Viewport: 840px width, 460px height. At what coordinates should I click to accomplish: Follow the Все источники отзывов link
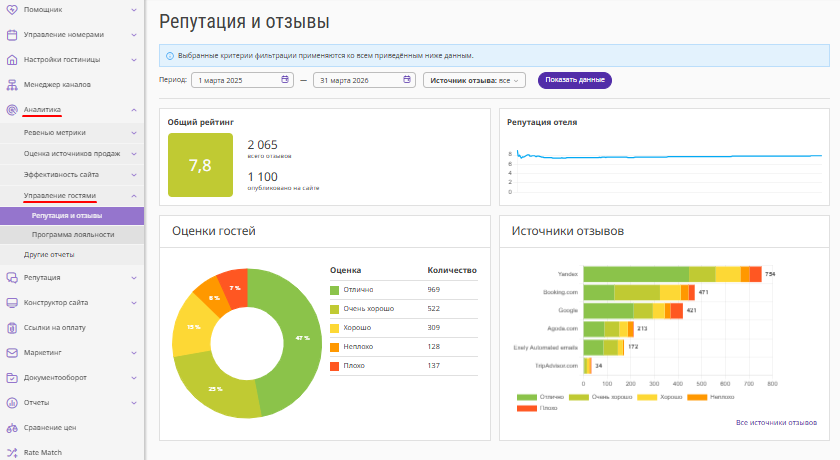776,423
